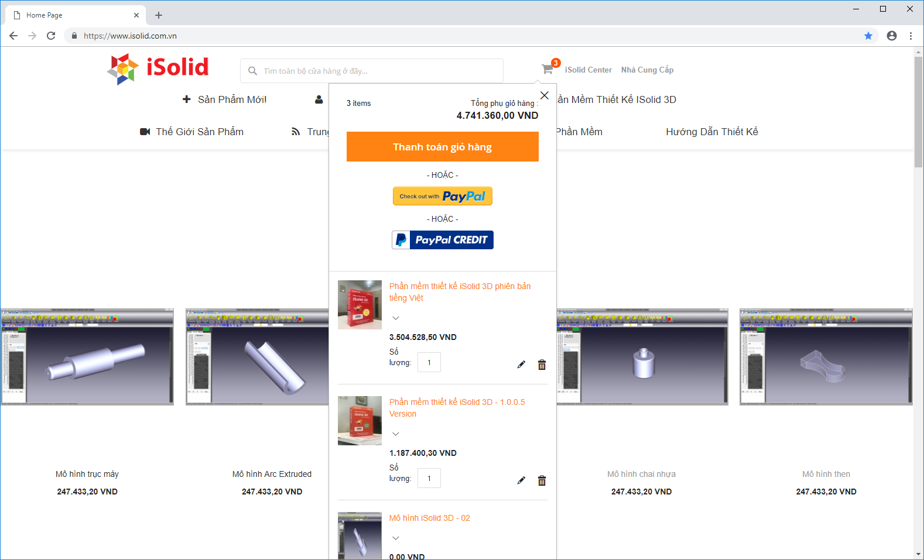Open the Chrome profile icon
Viewport: 924px width, 560px height.
pos(892,36)
